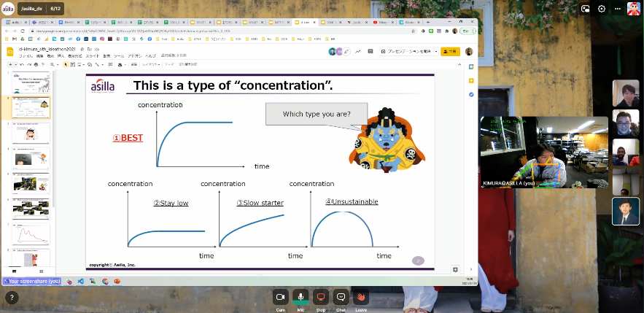The image size is (644, 313).
Task: Switch to filmstrip view below the thumbnails
Action: (15, 271)
